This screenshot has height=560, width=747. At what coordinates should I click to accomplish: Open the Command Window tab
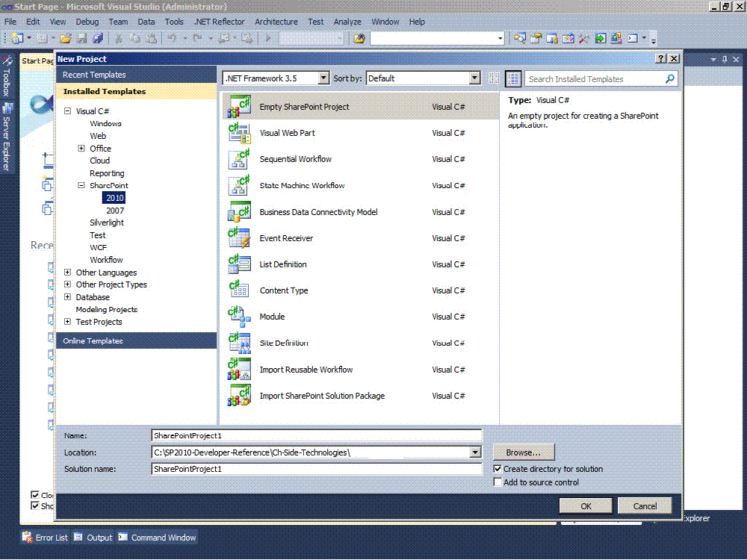tap(157, 537)
